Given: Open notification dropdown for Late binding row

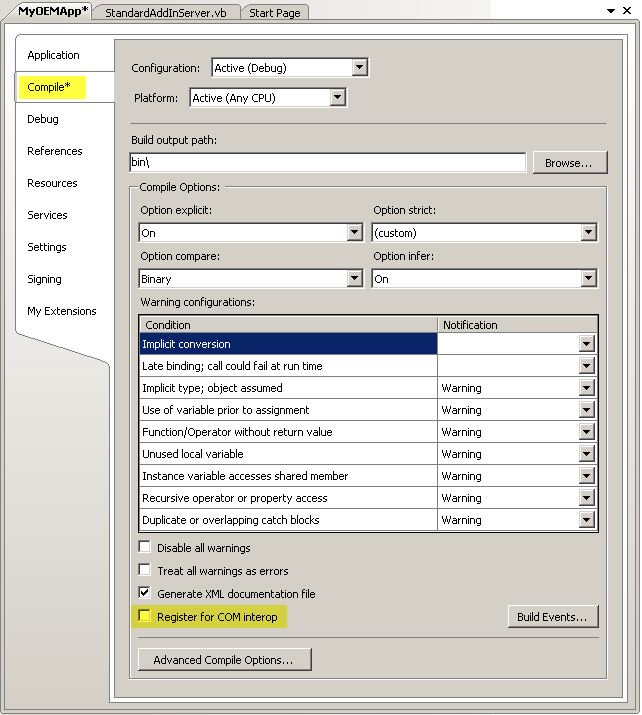Looking at the screenshot, I should [x=587, y=366].
